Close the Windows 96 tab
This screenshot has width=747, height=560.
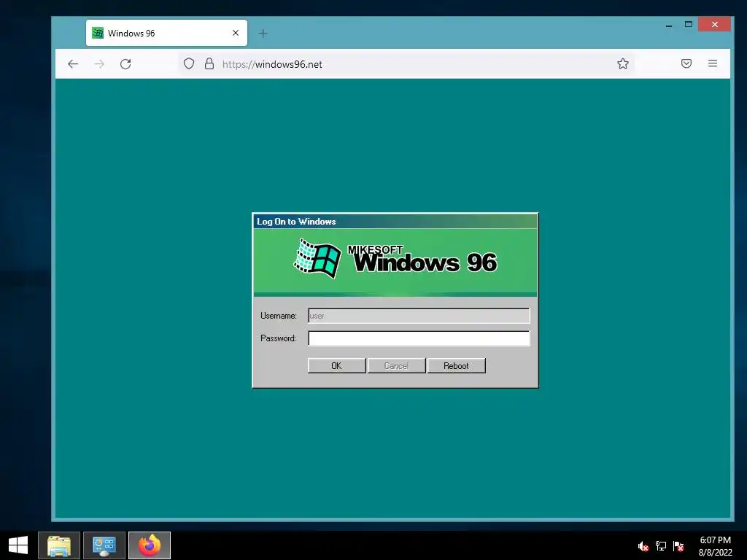point(236,33)
